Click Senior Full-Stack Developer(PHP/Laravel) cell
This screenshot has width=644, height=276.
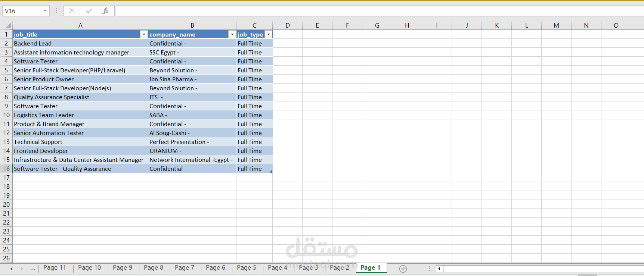tap(80, 70)
